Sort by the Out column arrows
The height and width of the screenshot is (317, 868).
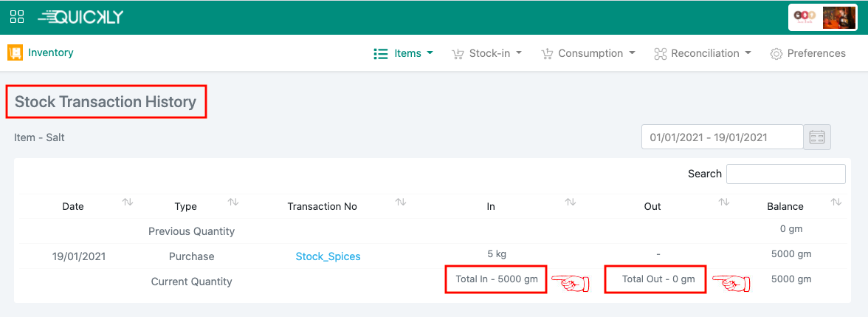[724, 202]
